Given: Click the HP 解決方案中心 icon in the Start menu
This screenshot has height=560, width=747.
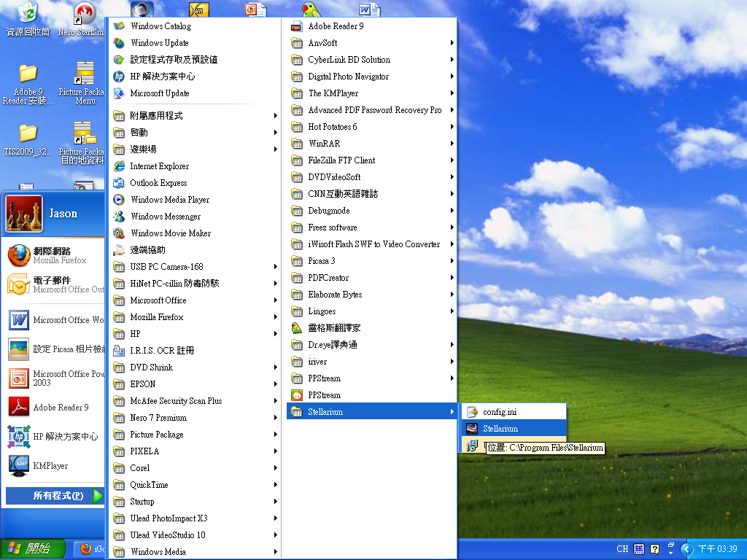Looking at the screenshot, I should pos(19,437).
